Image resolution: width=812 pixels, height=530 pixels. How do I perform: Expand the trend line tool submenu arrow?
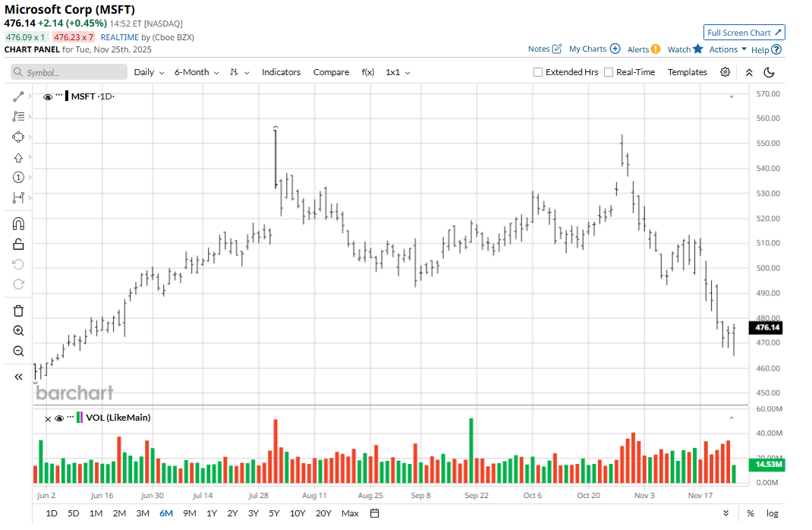pos(30,96)
